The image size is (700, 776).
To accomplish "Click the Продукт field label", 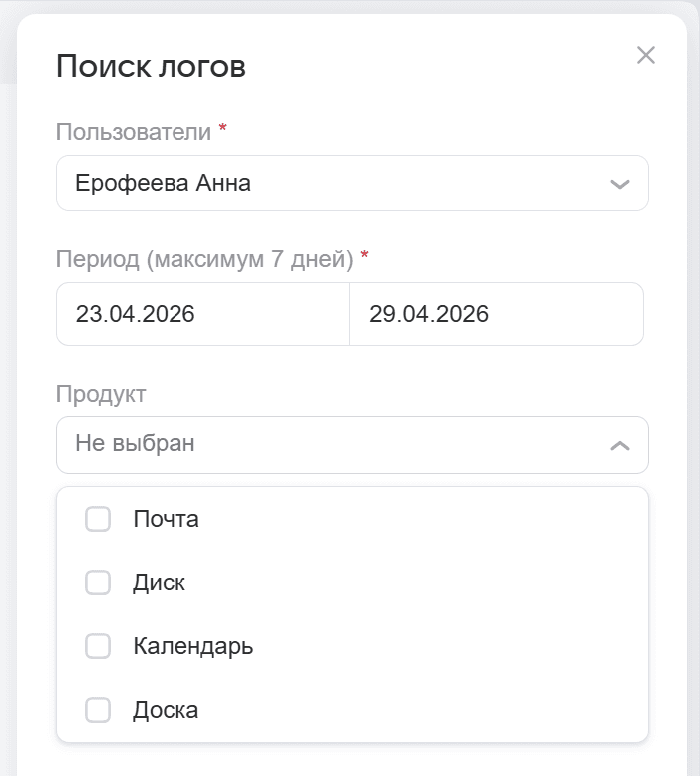I will (x=101, y=394).
